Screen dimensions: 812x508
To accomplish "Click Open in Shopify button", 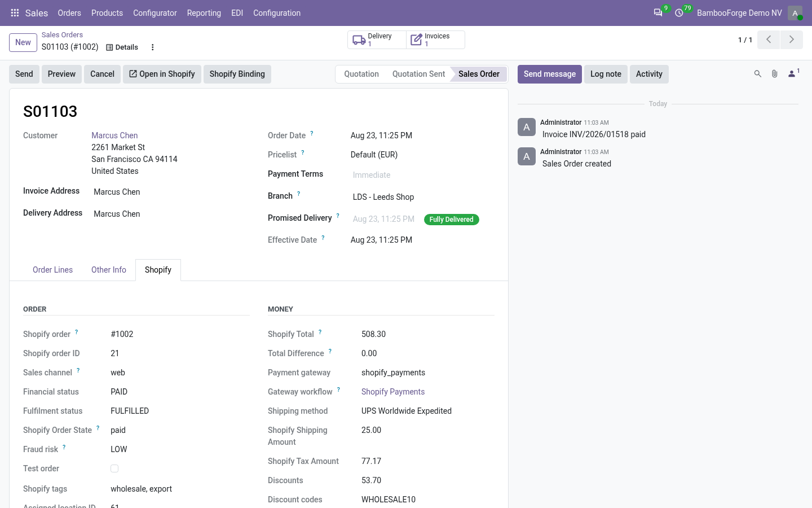I will pyautogui.click(x=162, y=74).
